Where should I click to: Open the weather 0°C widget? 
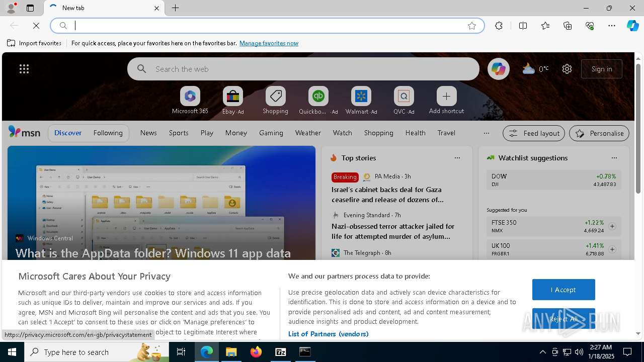(535, 69)
